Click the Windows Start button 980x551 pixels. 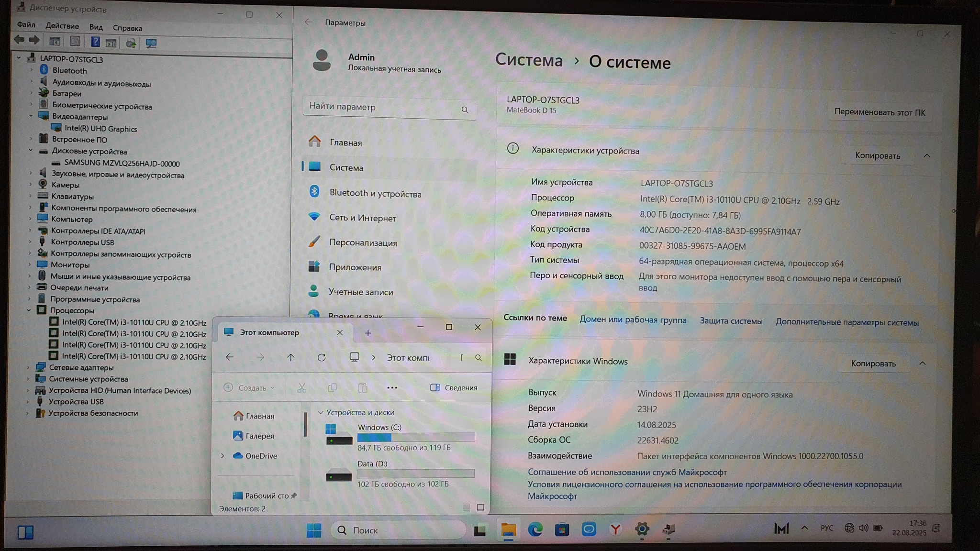pyautogui.click(x=314, y=530)
